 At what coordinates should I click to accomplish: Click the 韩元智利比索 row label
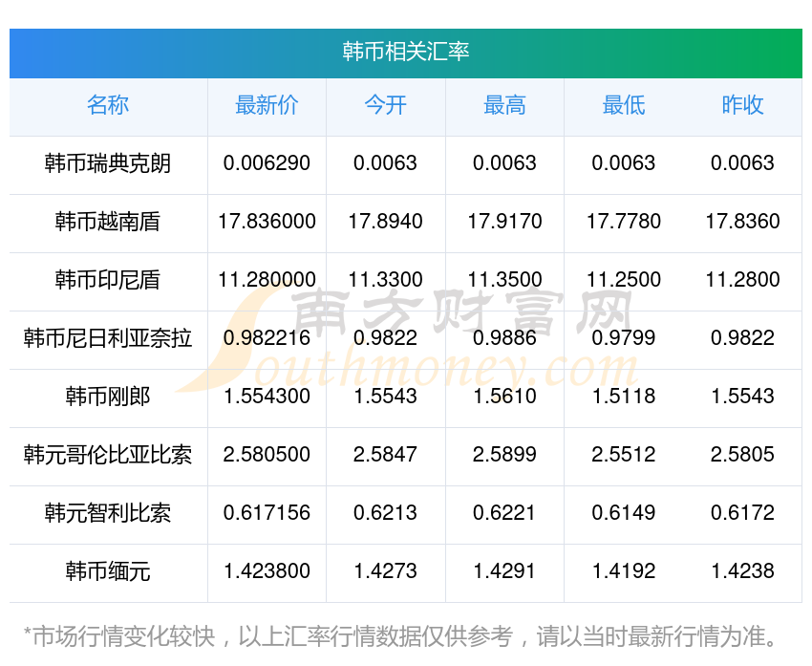coord(108,513)
